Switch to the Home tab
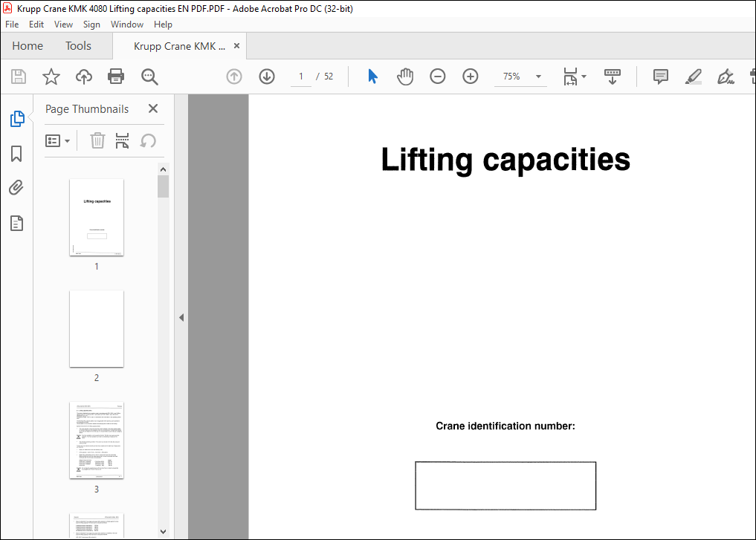The width and height of the screenshot is (756, 540). tap(28, 46)
